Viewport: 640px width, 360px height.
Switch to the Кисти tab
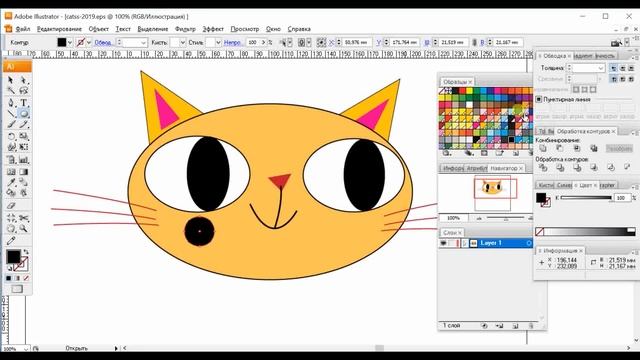(545, 185)
